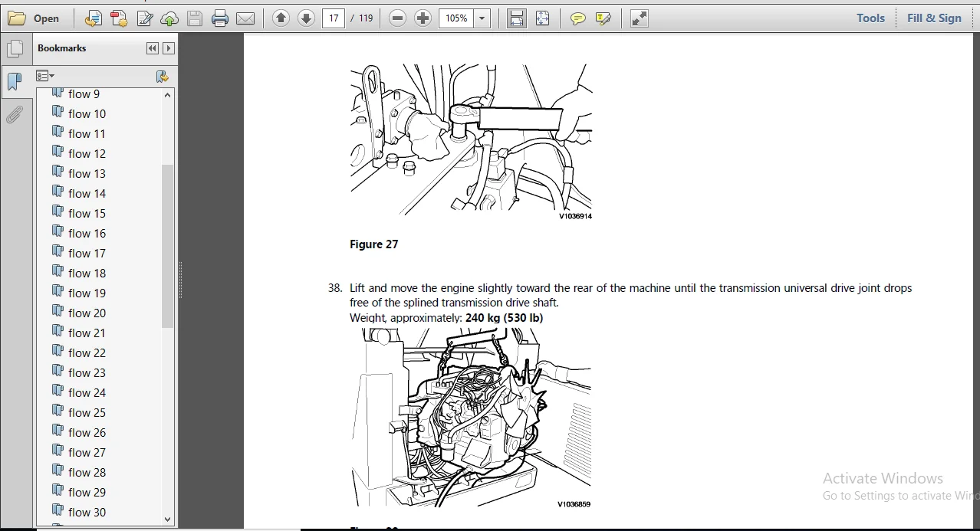Screen dimensions: 980x531
Task: Click the Export PDF icon
Action: click(x=119, y=18)
